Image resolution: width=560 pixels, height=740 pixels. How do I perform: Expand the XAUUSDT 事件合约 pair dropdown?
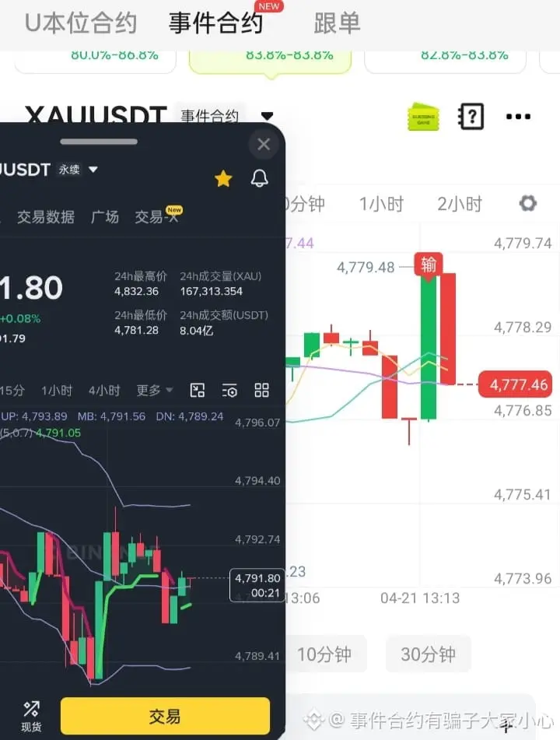point(267,116)
